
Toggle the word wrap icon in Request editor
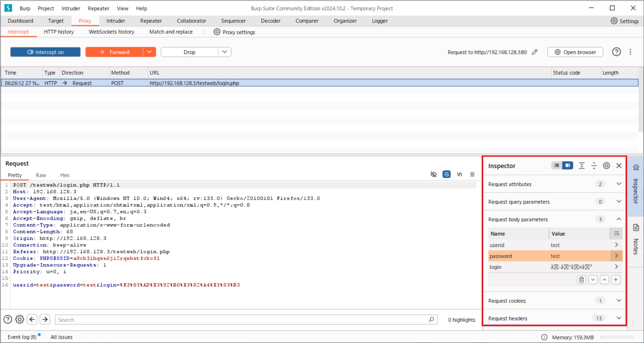(446, 174)
